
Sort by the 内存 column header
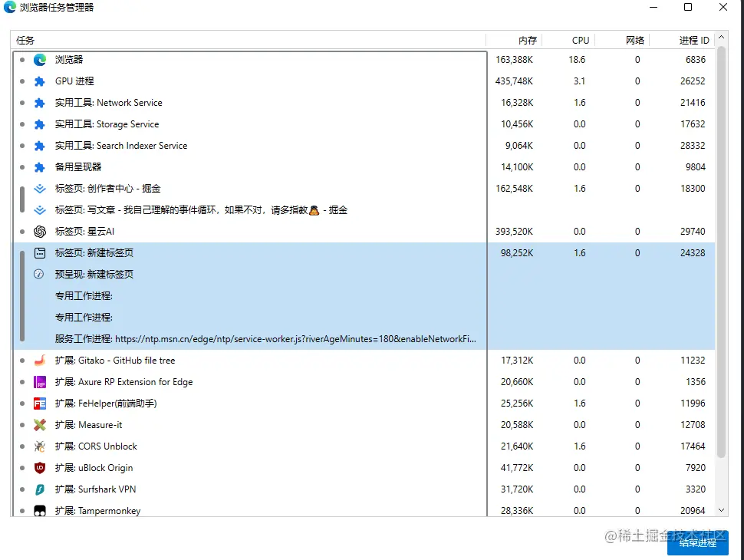515,41
